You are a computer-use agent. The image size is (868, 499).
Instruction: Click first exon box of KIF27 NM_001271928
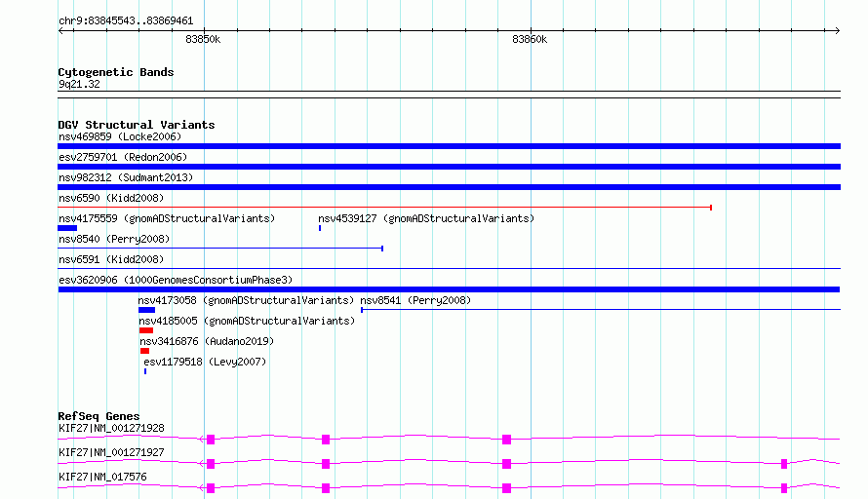tap(211, 440)
